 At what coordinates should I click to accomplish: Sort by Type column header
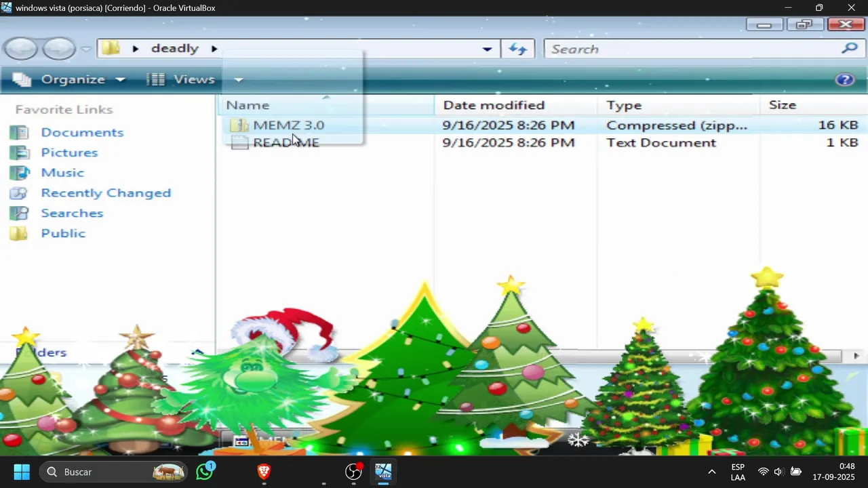679,105
